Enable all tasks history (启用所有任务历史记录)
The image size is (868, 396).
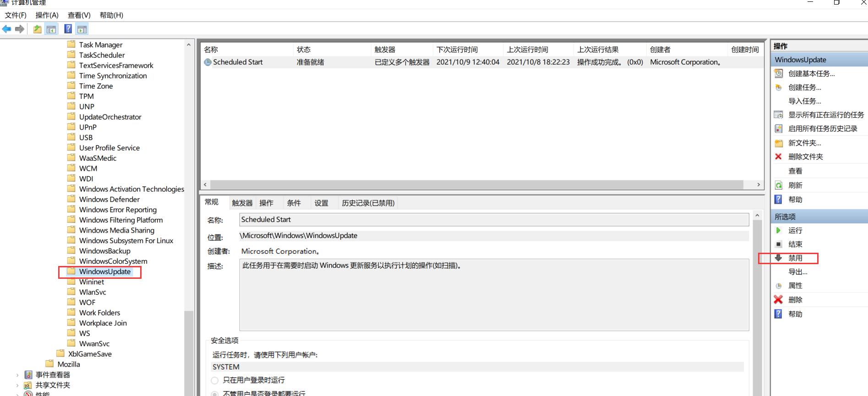(x=823, y=129)
